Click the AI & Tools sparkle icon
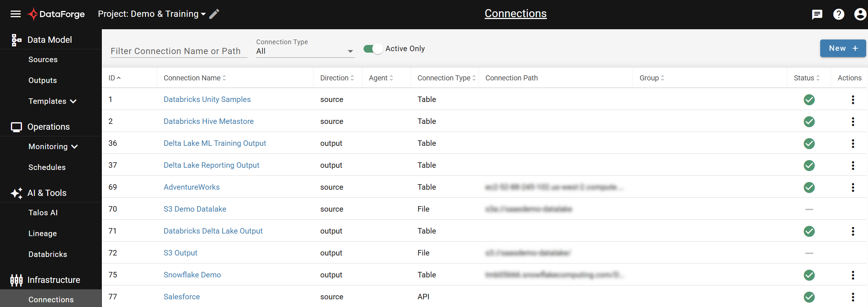The width and height of the screenshot is (868, 307). coord(16,193)
